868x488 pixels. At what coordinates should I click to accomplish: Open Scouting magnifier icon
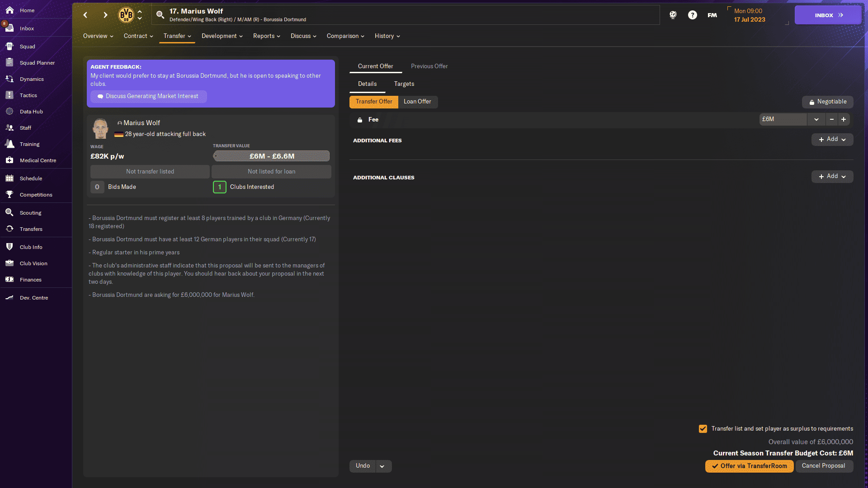9,212
